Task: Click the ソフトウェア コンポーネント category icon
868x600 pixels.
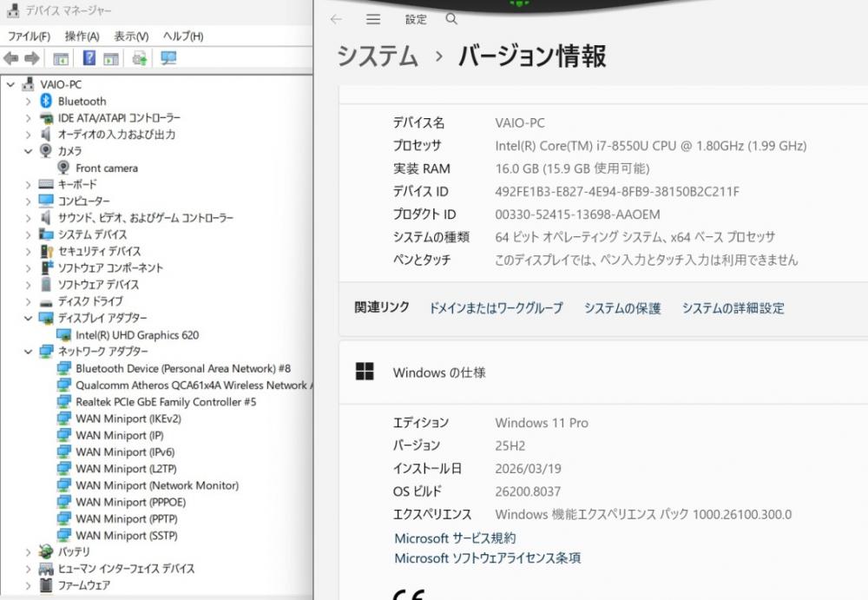Action: coord(47,267)
